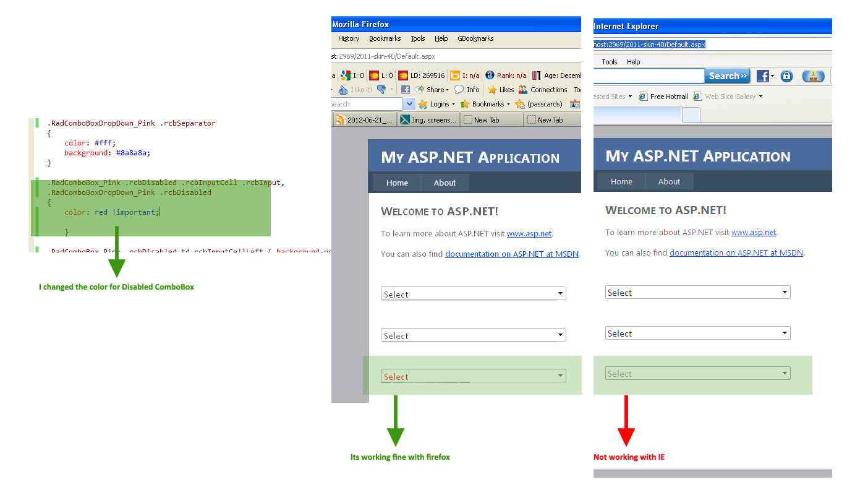Screen dimensions: 868x495
Task: Click the Facebook icon in Internet Explorer toolbar
Action: point(762,76)
